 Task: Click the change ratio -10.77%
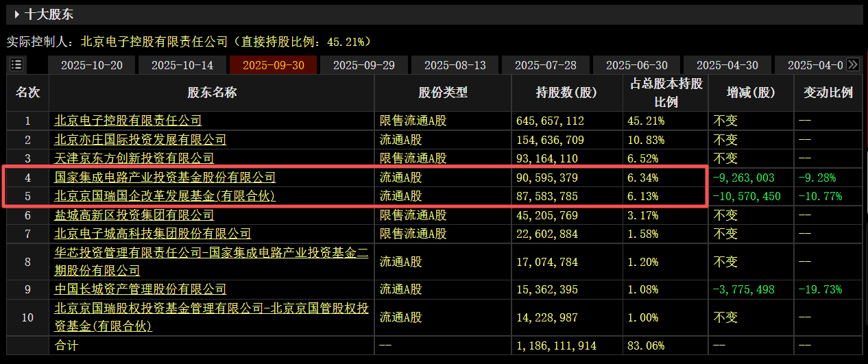pos(820,197)
